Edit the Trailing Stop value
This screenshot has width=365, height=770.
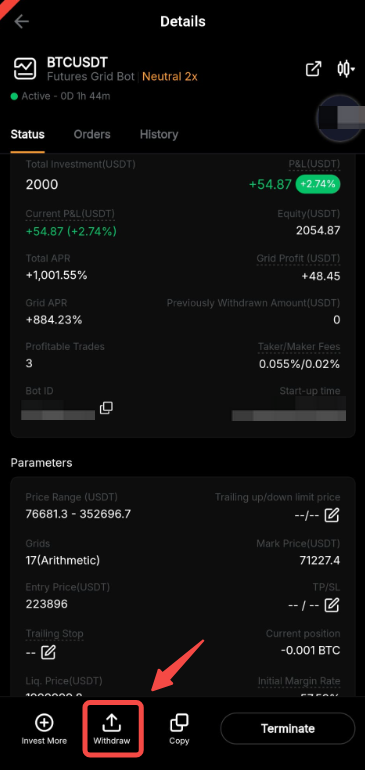(x=48, y=653)
